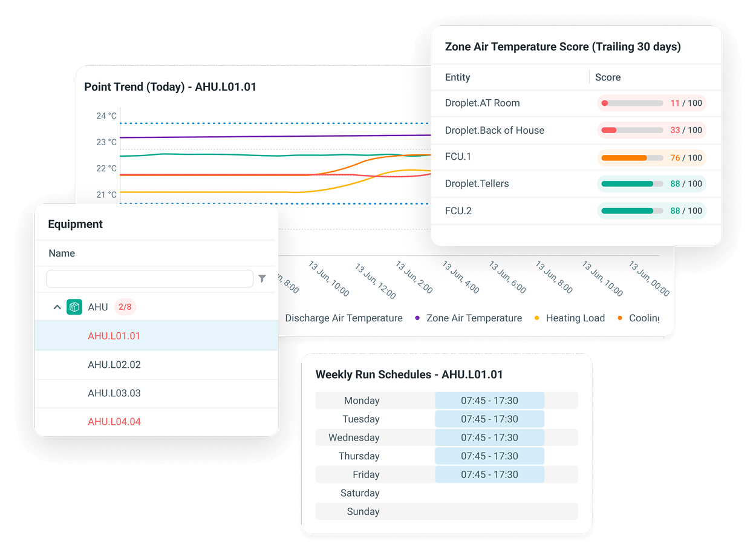Click the green AHU cube icon
This screenshot has height=547, width=756.
pyautogui.click(x=74, y=307)
